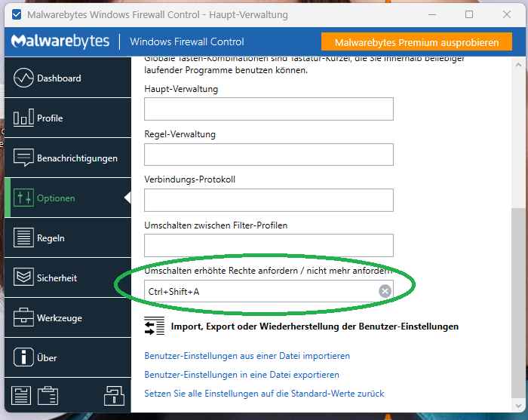Maximize the Firewall Control window
This screenshot has width=528, height=420.
click(469, 14)
